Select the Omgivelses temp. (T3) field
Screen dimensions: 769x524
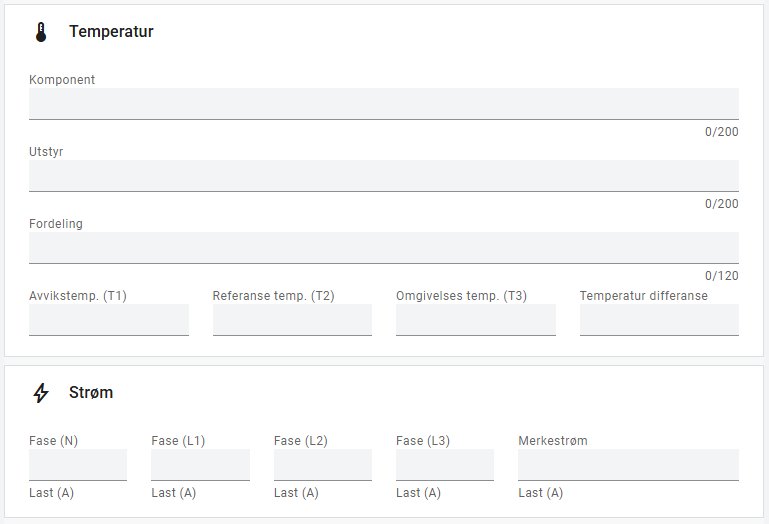(476, 320)
